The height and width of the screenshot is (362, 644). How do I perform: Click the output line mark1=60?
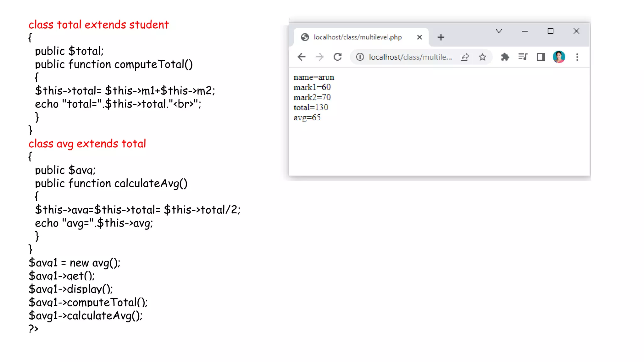tap(312, 87)
